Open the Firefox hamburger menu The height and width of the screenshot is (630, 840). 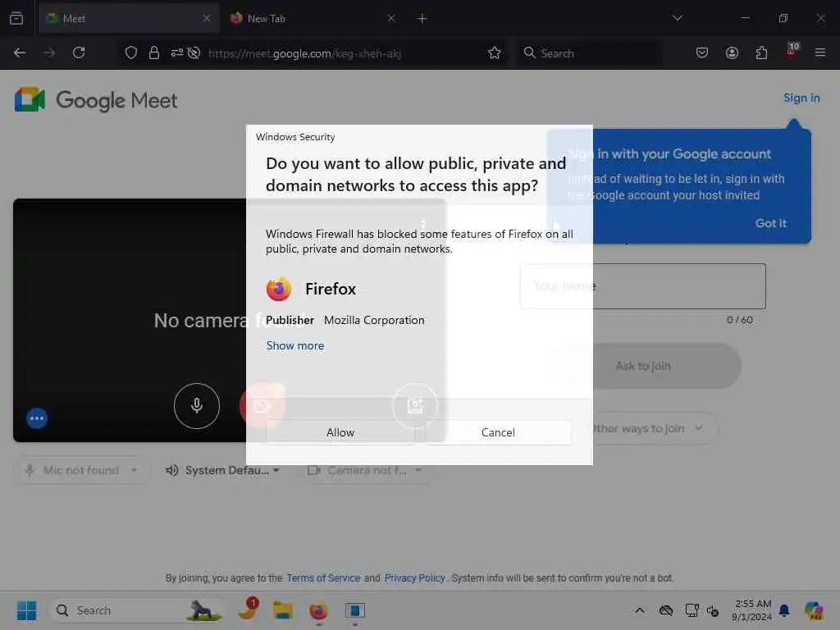tap(820, 52)
